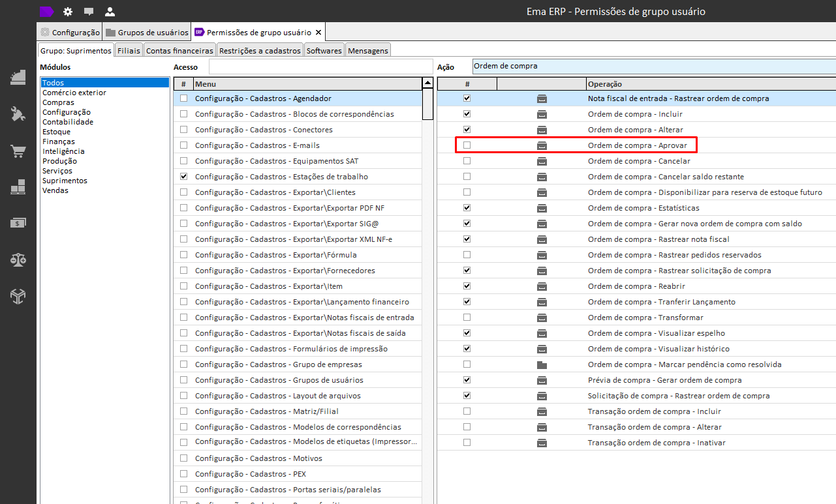Click the purple Ema ERP logo icon
836x504 pixels.
[x=47, y=11]
